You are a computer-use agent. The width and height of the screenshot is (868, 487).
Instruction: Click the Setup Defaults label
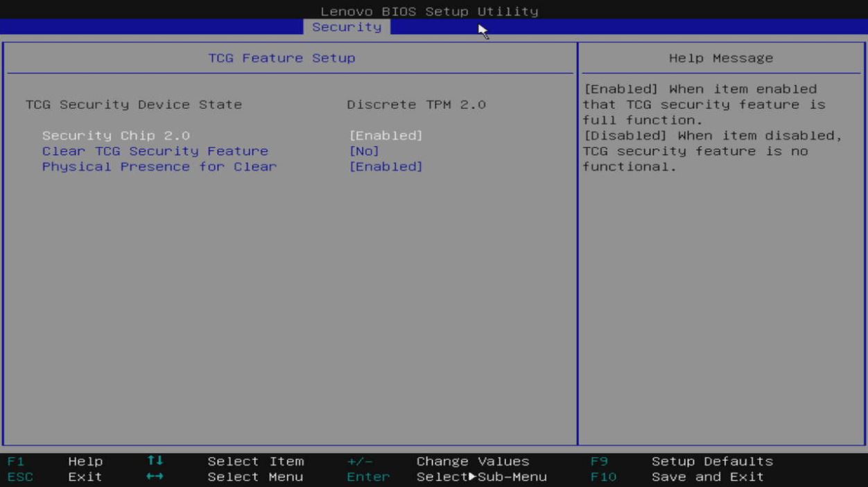coord(712,461)
